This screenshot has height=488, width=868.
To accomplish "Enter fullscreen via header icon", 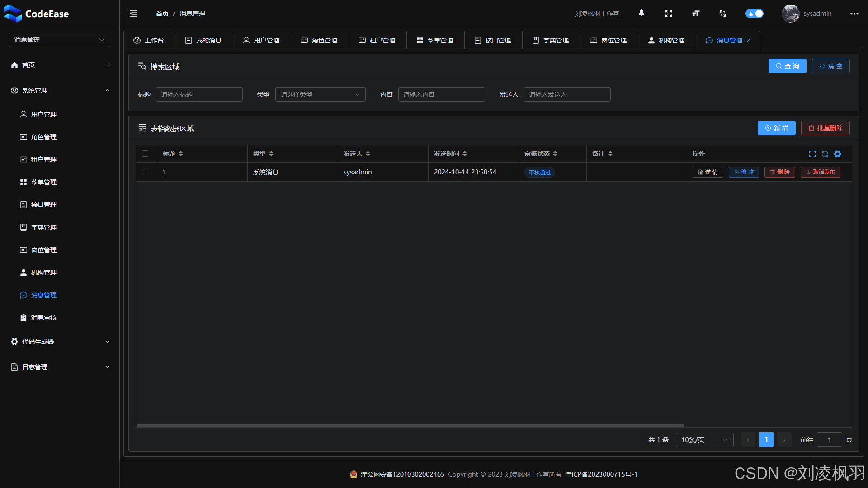I will tap(668, 14).
